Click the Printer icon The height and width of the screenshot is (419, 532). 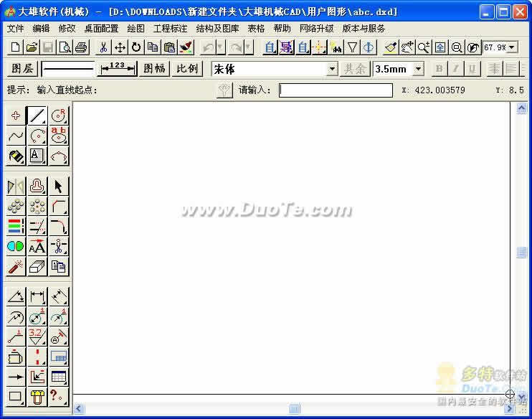pos(81,47)
